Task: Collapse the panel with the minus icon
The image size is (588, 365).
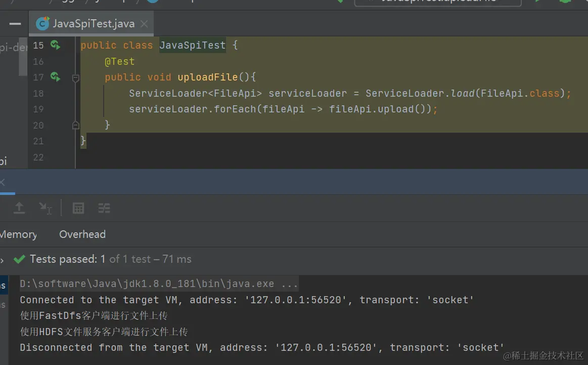Action: point(15,24)
